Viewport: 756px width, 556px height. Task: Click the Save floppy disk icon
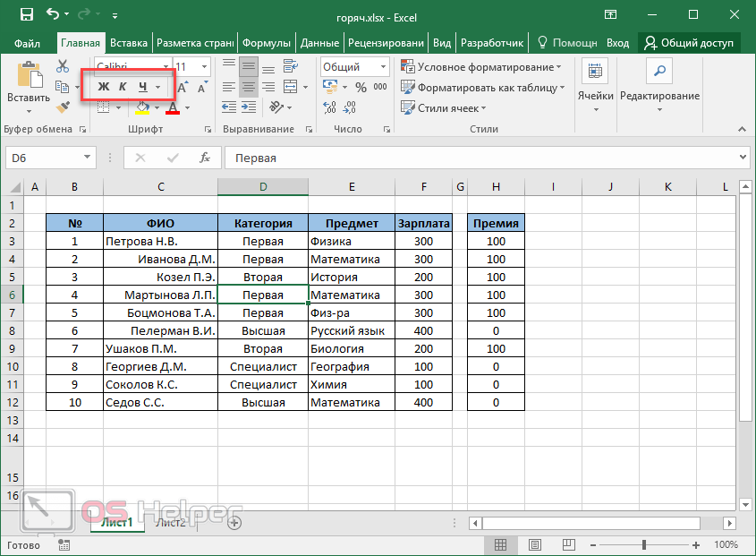coord(26,14)
